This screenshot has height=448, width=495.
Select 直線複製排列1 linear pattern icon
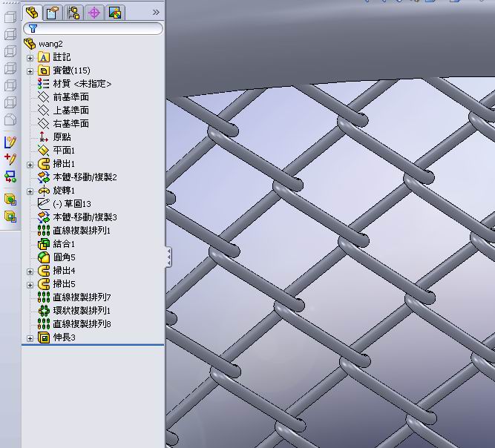44,231
